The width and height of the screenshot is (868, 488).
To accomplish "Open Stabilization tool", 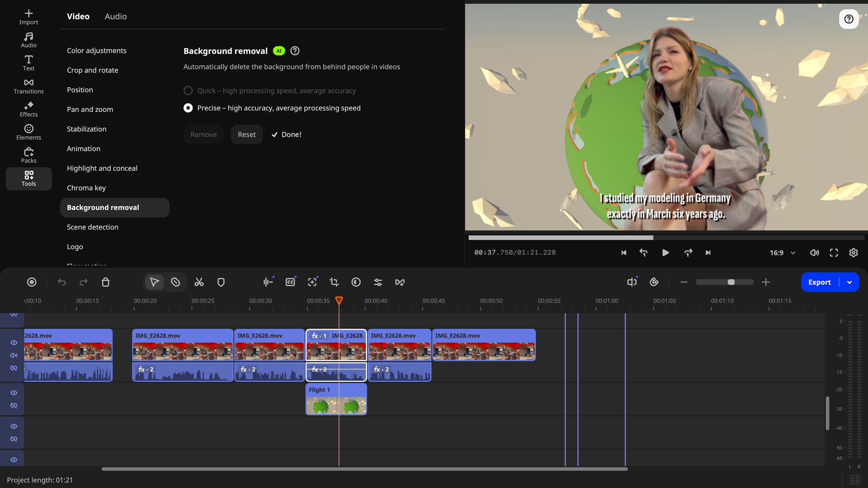I will (x=87, y=129).
